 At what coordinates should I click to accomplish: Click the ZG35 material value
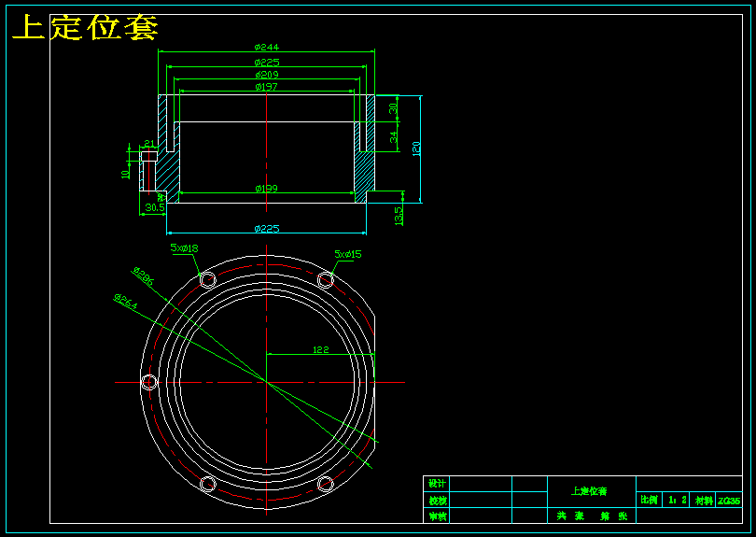click(x=729, y=501)
